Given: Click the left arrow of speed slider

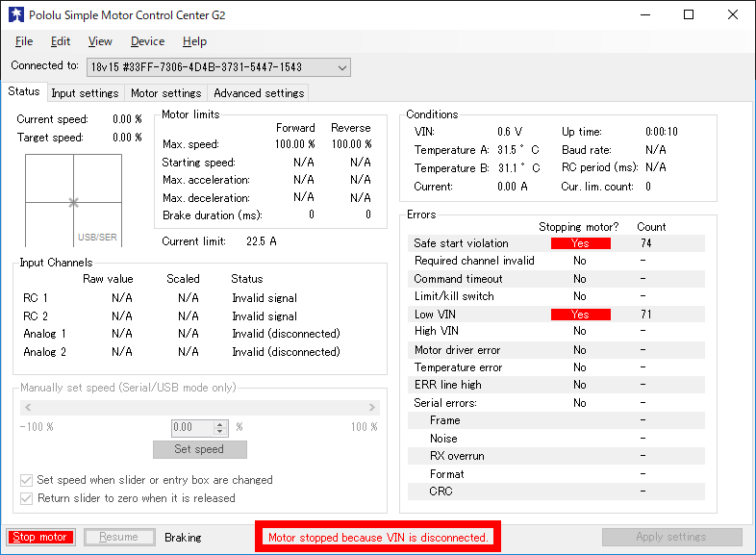Looking at the screenshot, I should point(28,408).
